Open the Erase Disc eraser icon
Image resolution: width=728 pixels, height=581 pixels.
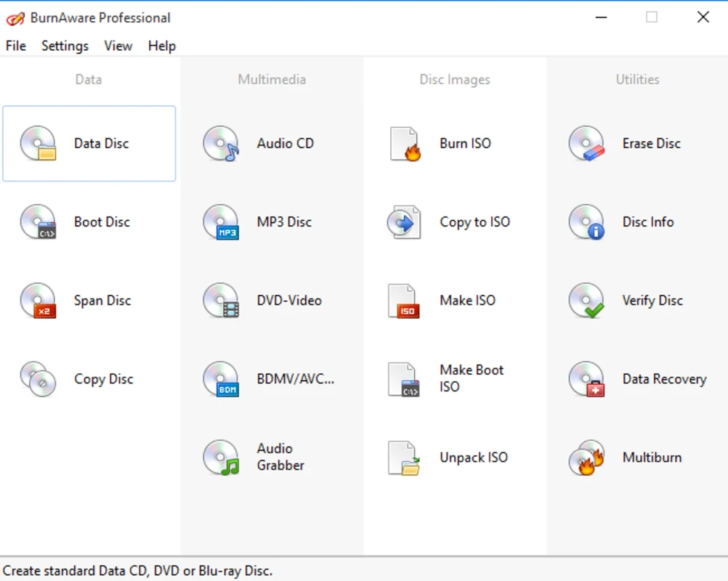[x=586, y=143]
